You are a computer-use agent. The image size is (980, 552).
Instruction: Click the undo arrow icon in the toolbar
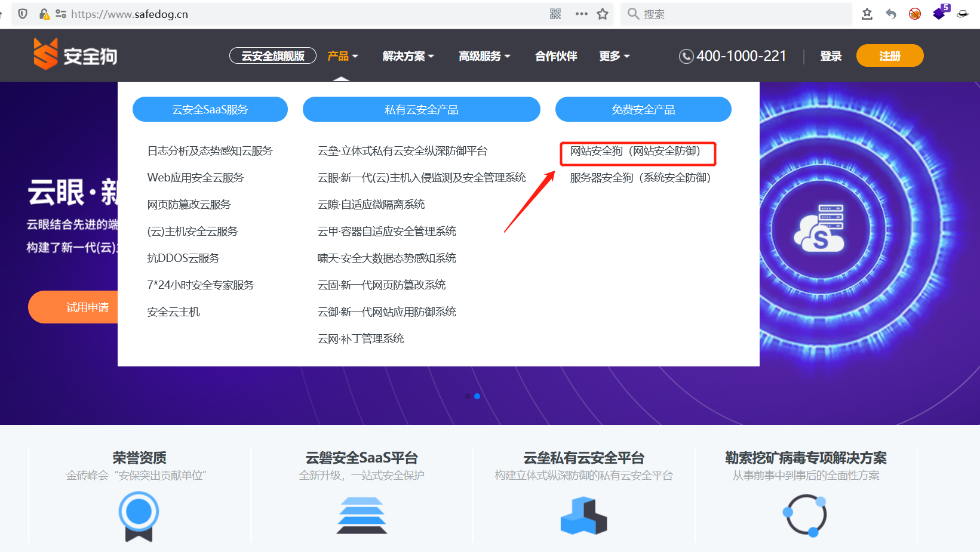(890, 13)
